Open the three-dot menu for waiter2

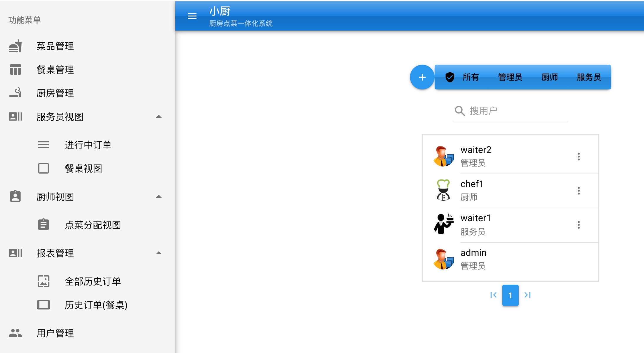click(578, 156)
